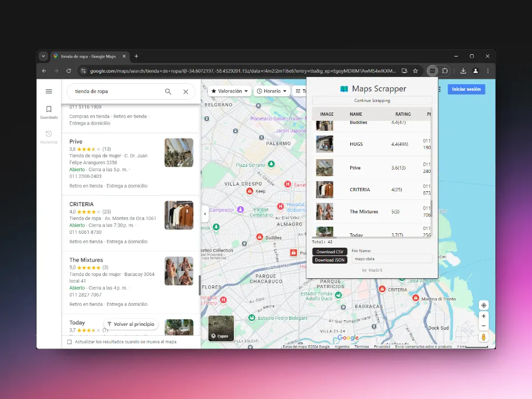The height and width of the screenshot is (399, 532).
Task: Click the browser reload icon
Action: [x=69, y=71]
